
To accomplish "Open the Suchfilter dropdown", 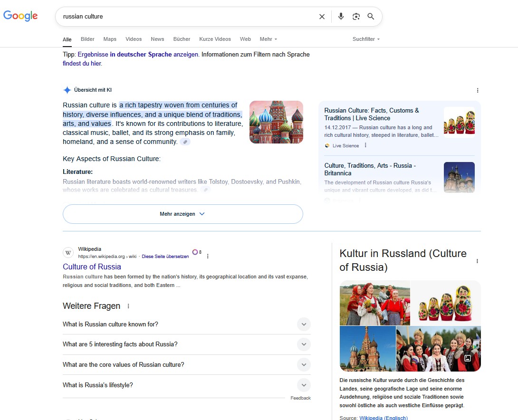I will [366, 39].
